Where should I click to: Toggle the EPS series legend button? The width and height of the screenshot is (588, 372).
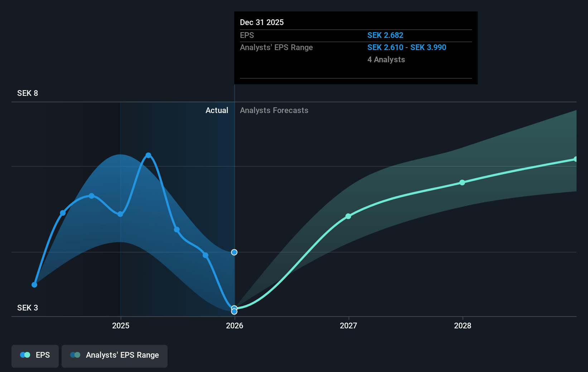click(35, 355)
